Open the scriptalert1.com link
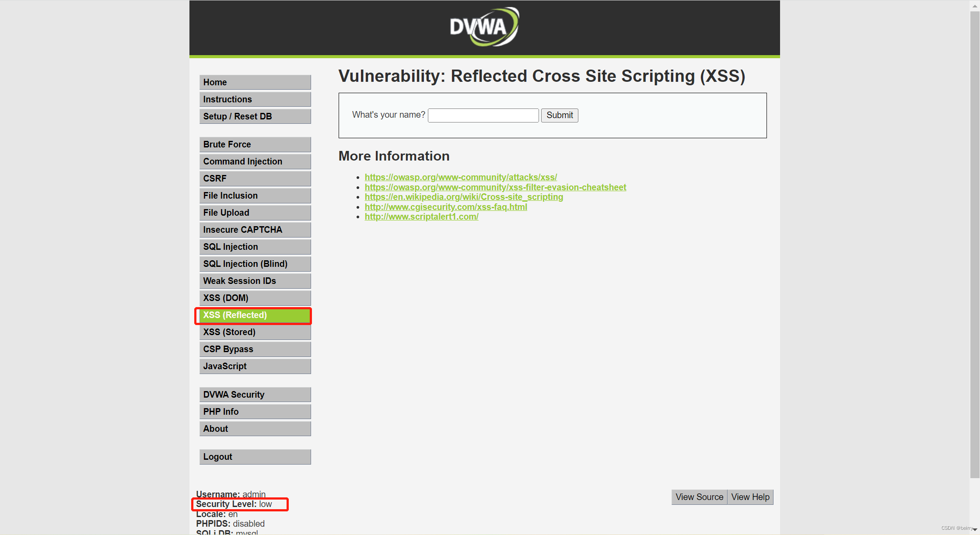Viewport: 980px width, 535px height. point(421,217)
